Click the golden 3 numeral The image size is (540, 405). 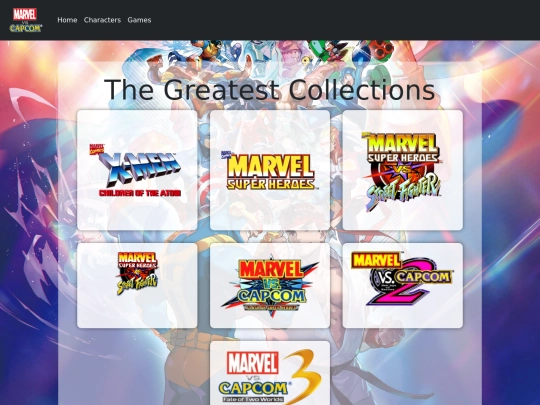(302, 376)
